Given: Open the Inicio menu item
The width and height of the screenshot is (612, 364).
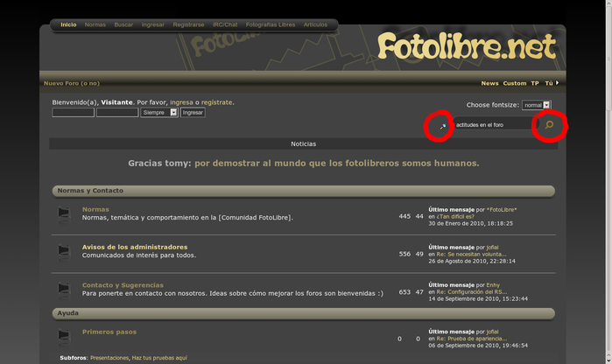Looking at the screenshot, I should pos(68,24).
